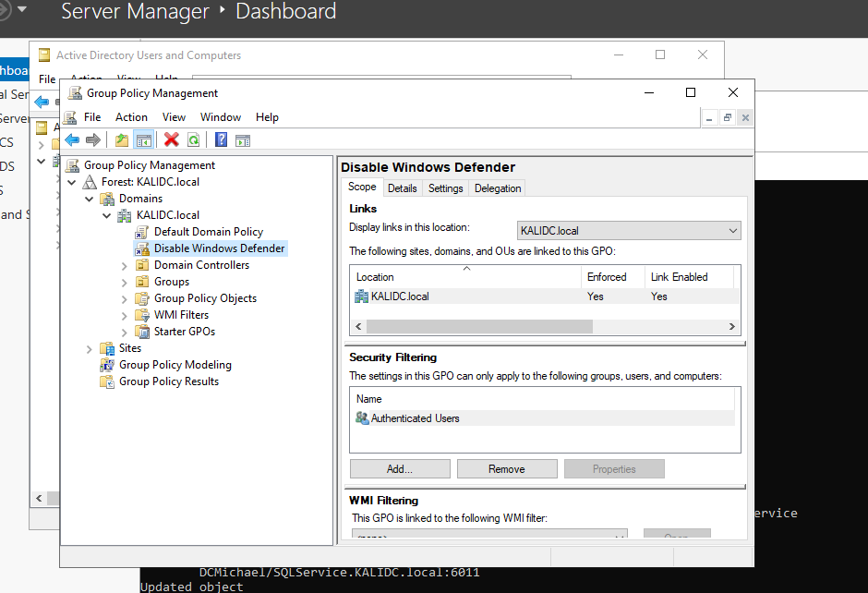Open the Window menu
868x593 pixels.
pyautogui.click(x=221, y=117)
